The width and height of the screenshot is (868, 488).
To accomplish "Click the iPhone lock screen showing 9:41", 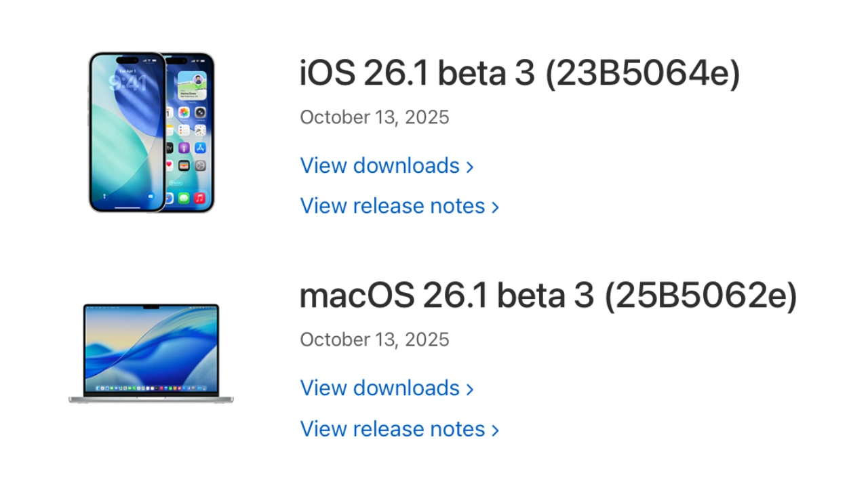I will tap(127, 132).
